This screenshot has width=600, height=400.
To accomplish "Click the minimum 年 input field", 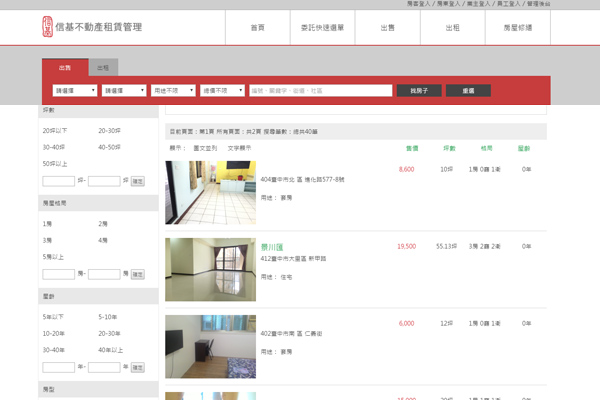I will coord(59,367).
